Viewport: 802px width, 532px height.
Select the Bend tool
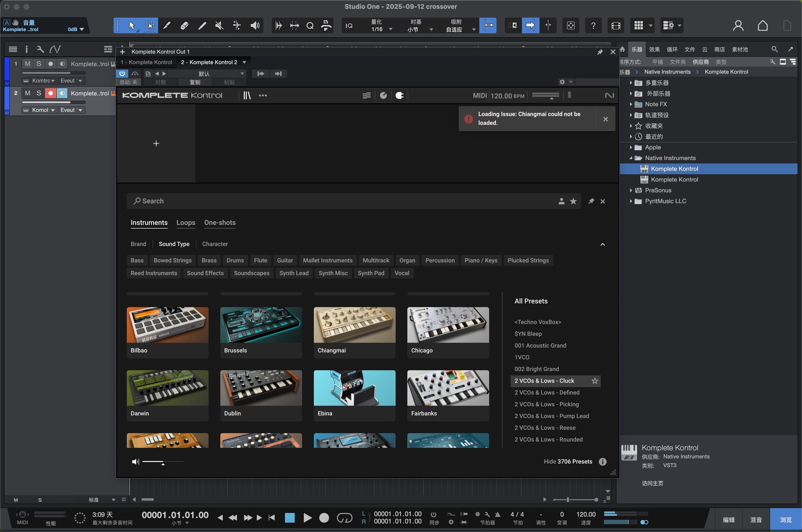click(x=237, y=25)
